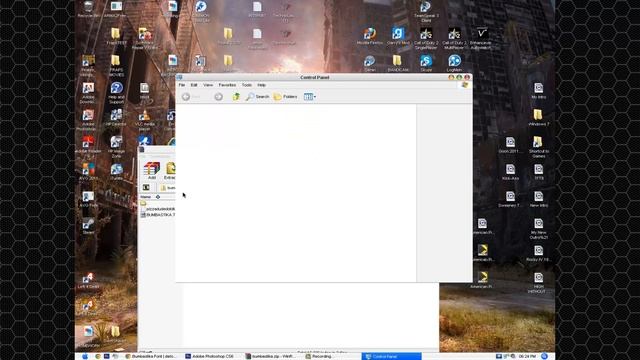
Task: Go up one folder level in Control Panel
Action: [236, 97]
